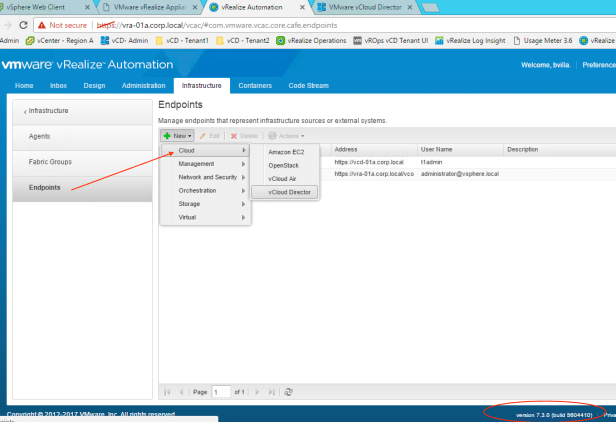Open the Administration tab

pos(143,86)
